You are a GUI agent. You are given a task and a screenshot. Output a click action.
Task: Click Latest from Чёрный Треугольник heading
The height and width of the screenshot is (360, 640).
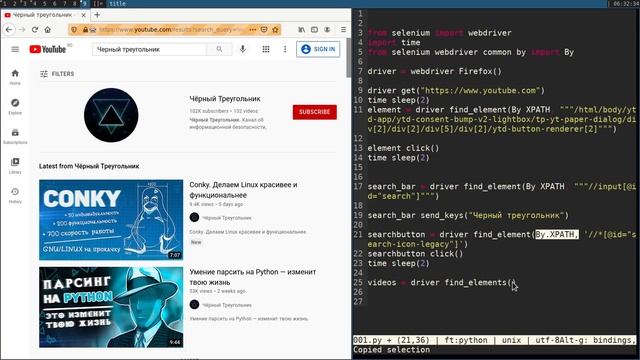89,167
